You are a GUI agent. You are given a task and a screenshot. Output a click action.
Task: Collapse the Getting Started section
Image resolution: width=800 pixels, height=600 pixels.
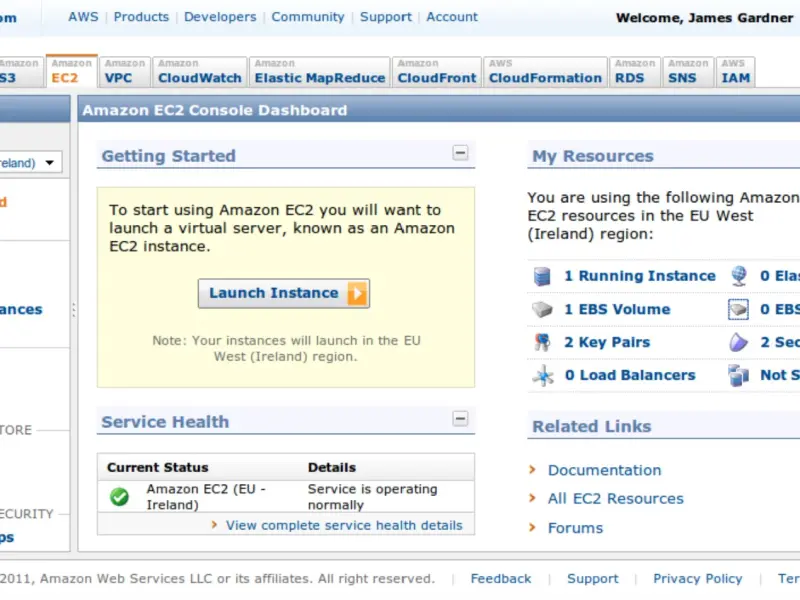[x=460, y=153]
